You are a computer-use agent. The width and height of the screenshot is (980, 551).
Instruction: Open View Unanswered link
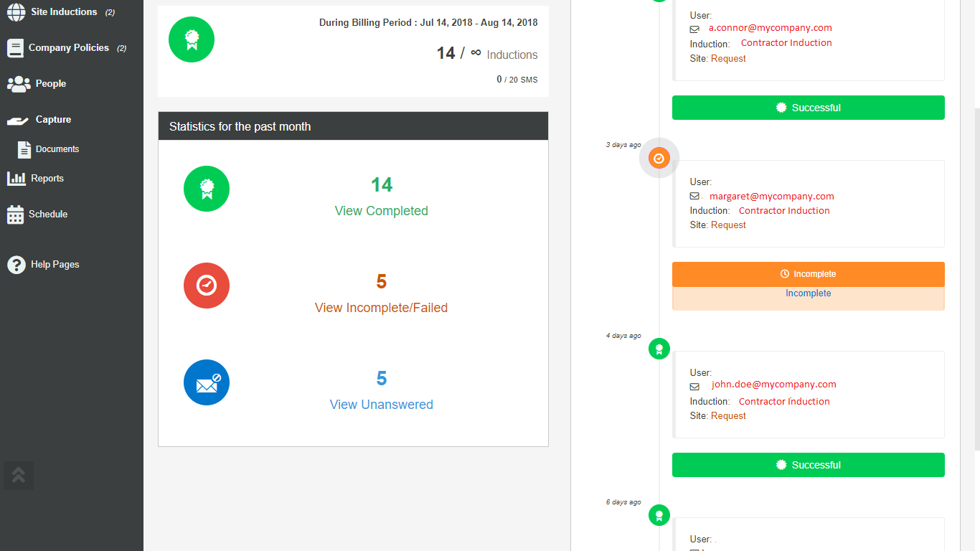[382, 405]
